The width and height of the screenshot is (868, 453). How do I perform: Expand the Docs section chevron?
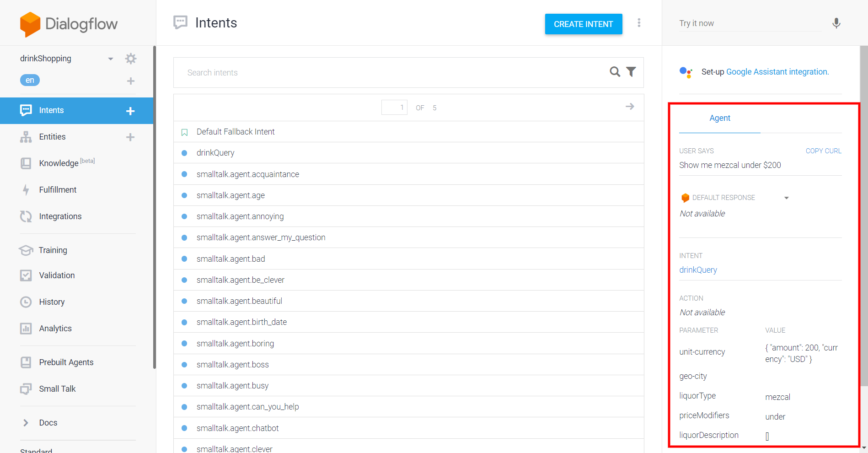tap(26, 423)
